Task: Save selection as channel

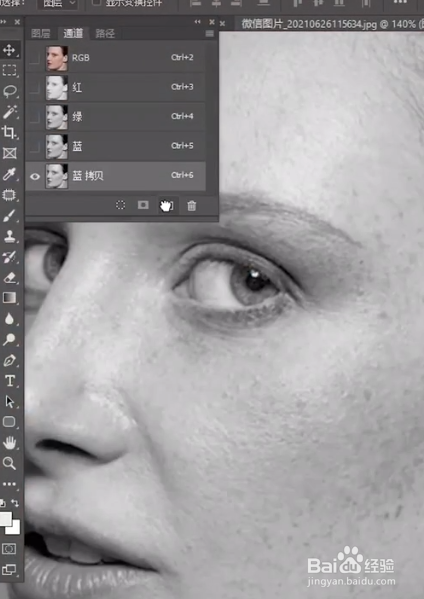Action: click(143, 205)
